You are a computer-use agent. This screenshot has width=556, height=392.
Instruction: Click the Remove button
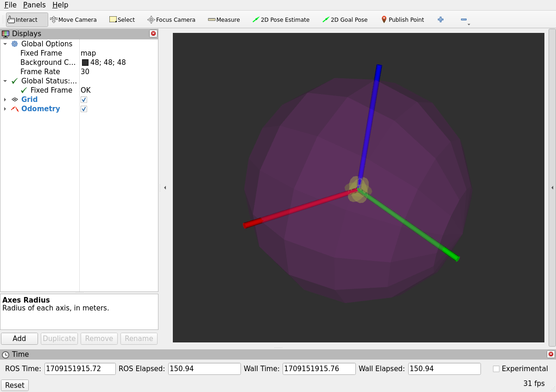[99, 338]
